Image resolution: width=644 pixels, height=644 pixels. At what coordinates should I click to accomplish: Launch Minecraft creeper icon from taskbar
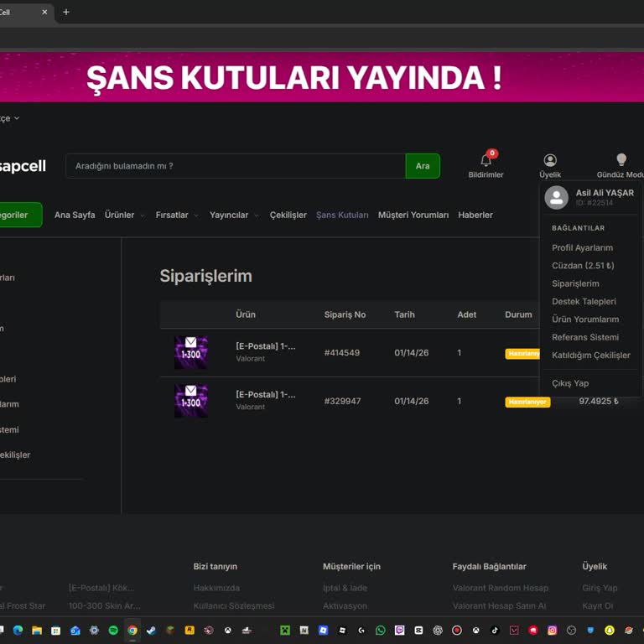(x=285, y=630)
